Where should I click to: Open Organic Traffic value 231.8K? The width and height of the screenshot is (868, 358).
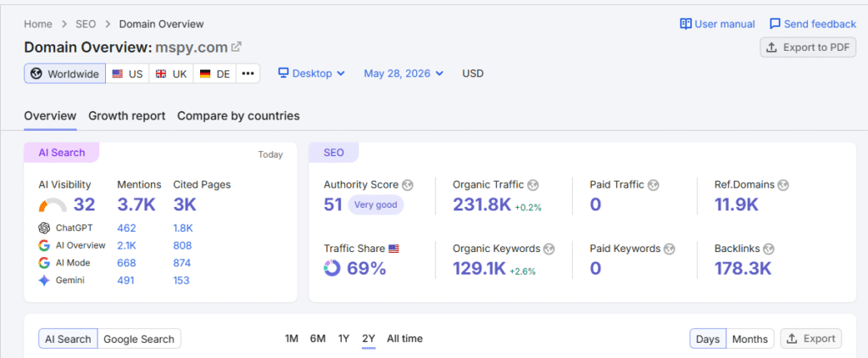(481, 204)
